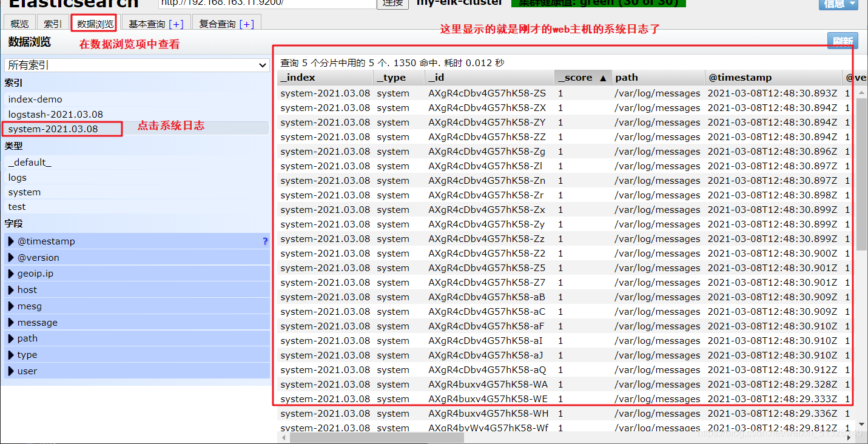Click the 刷新 refresh button
This screenshot has width=868, height=444.
[843, 41]
